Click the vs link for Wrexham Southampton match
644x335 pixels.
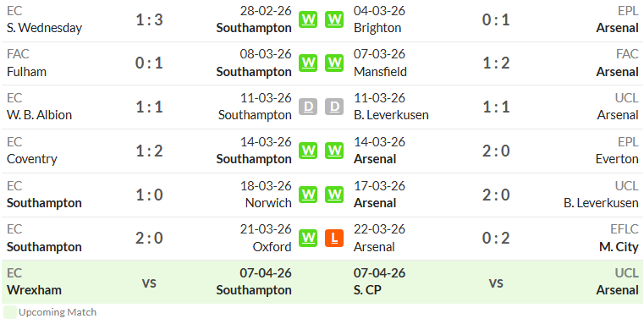(149, 283)
